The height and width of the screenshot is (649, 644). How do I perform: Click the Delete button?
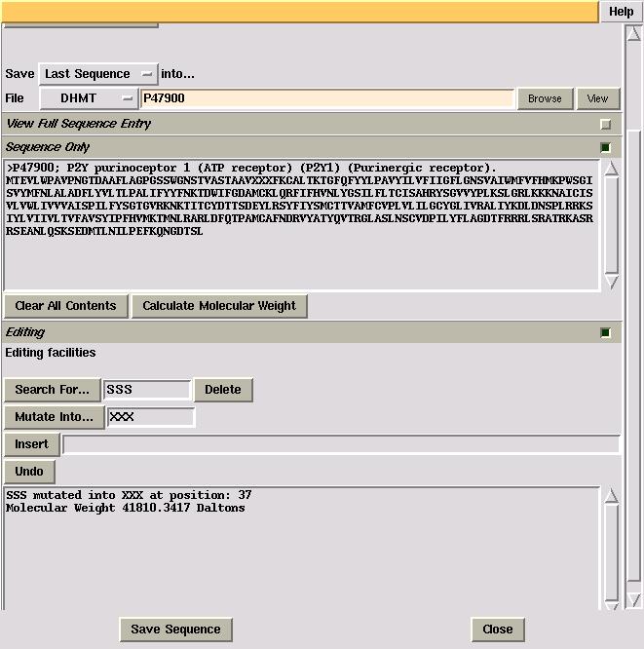(223, 390)
